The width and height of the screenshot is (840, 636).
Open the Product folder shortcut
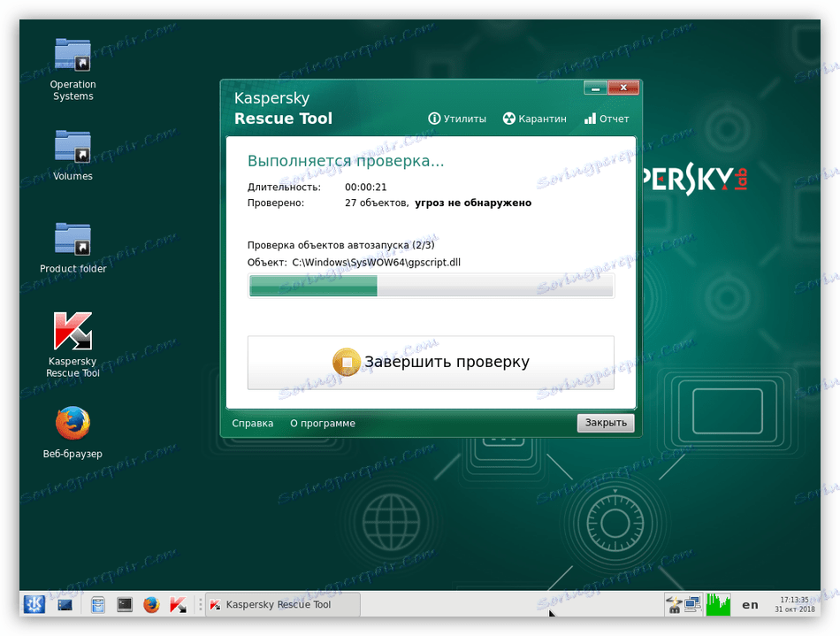point(73,248)
